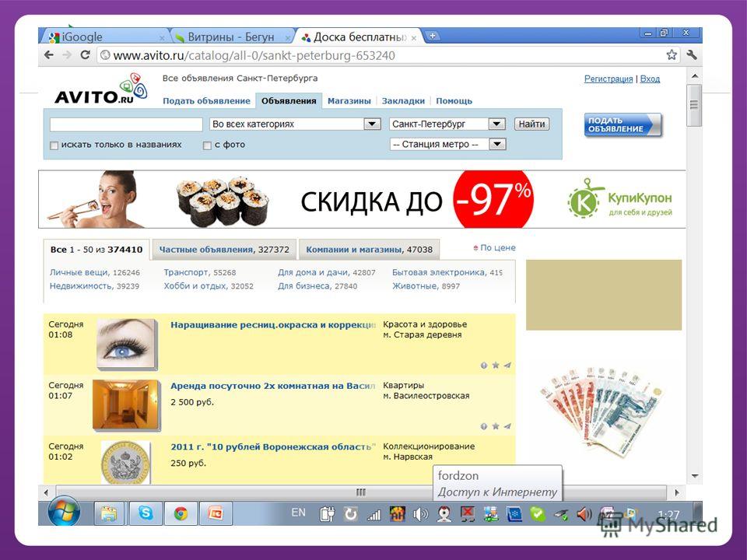Image resolution: width=747 pixels, height=560 pixels.
Task: Open PowerPoint from the taskbar
Action: (216, 513)
